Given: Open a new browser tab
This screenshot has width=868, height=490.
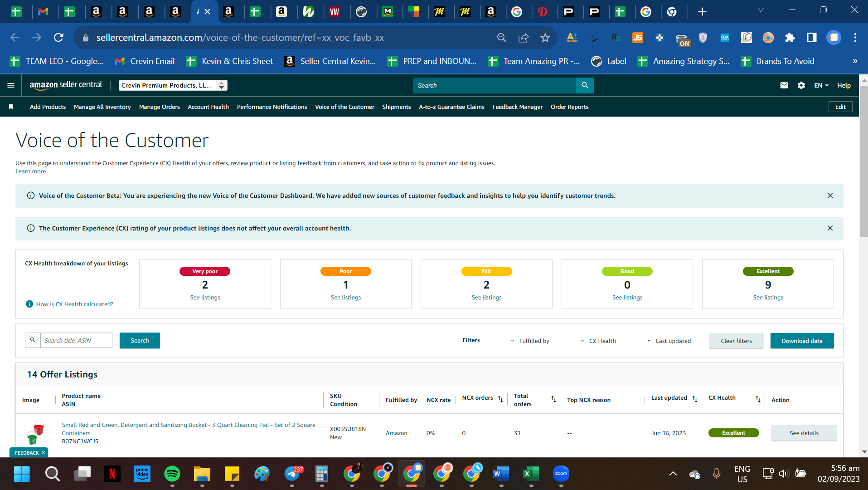Looking at the screenshot, I should 702,12.
